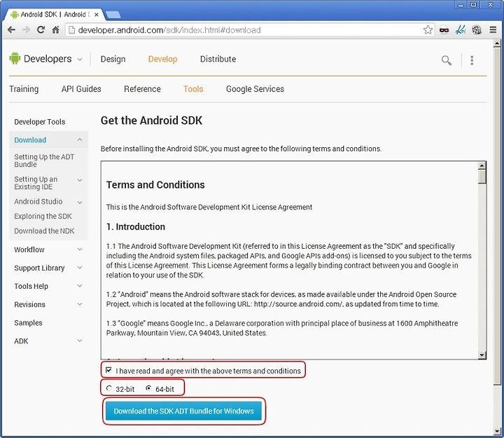
Task: Open the mask extension icon in the toolbar
Action: (x=444, y=30)
